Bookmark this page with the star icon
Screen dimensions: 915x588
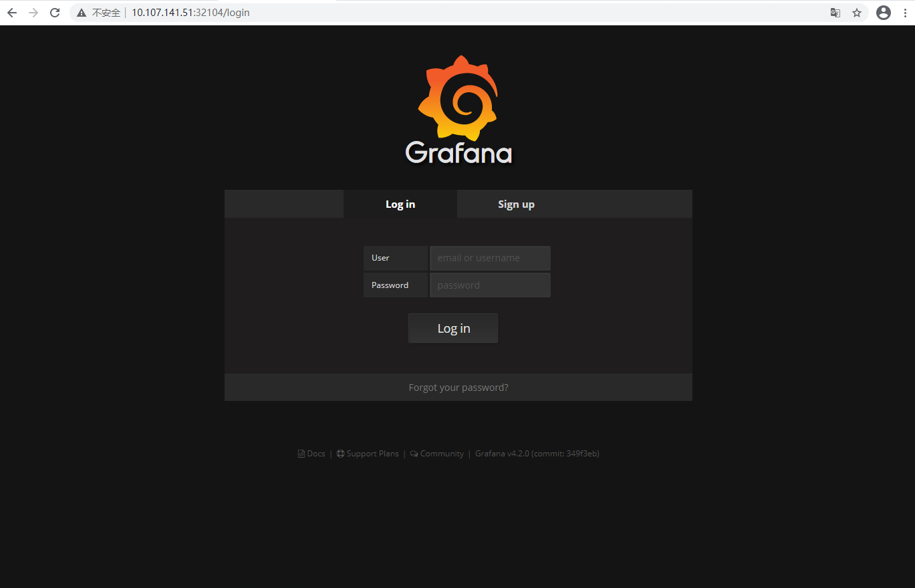click(857, 13)
